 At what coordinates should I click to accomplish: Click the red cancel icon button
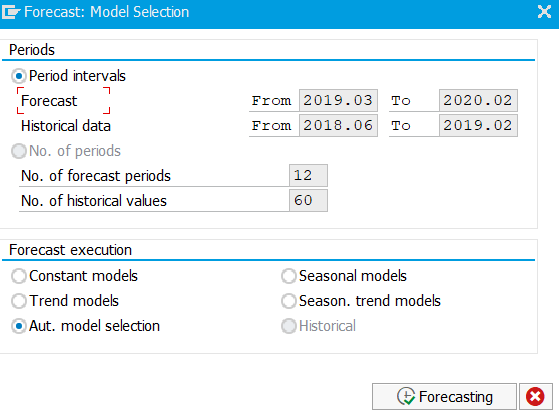pos(535,396)
